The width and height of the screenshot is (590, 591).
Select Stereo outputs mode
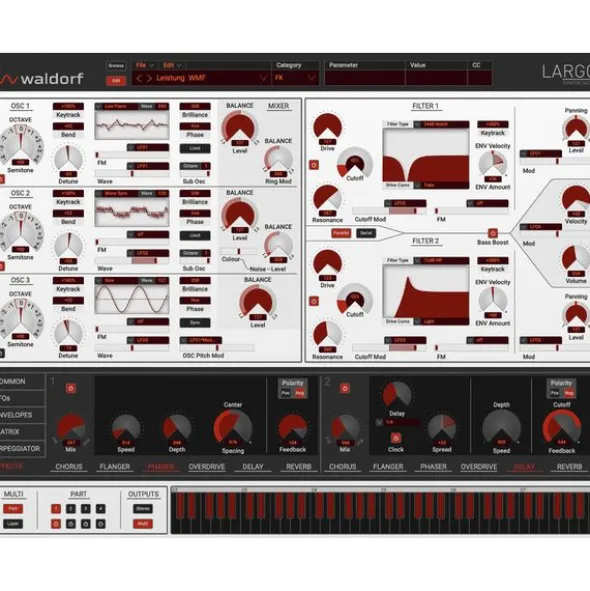tap(143, 509)
